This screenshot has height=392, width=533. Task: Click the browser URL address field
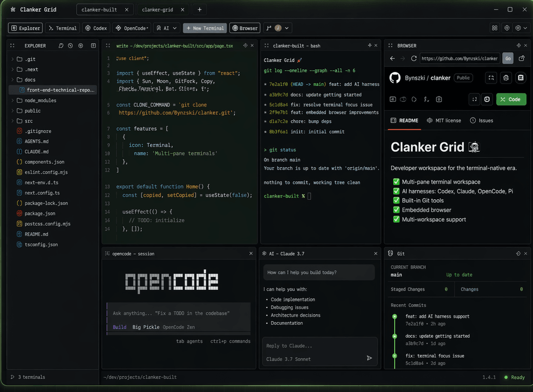(460, 58)
